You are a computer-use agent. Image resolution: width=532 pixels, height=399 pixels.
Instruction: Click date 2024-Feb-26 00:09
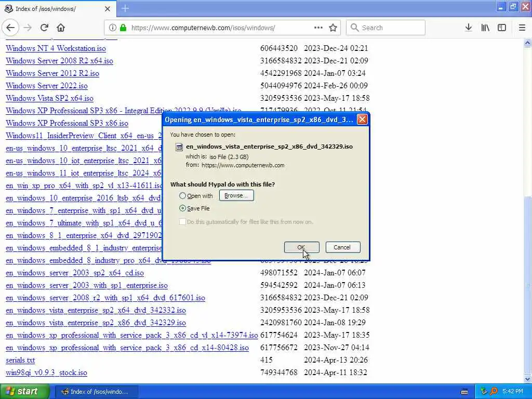(x=336, y=86)
